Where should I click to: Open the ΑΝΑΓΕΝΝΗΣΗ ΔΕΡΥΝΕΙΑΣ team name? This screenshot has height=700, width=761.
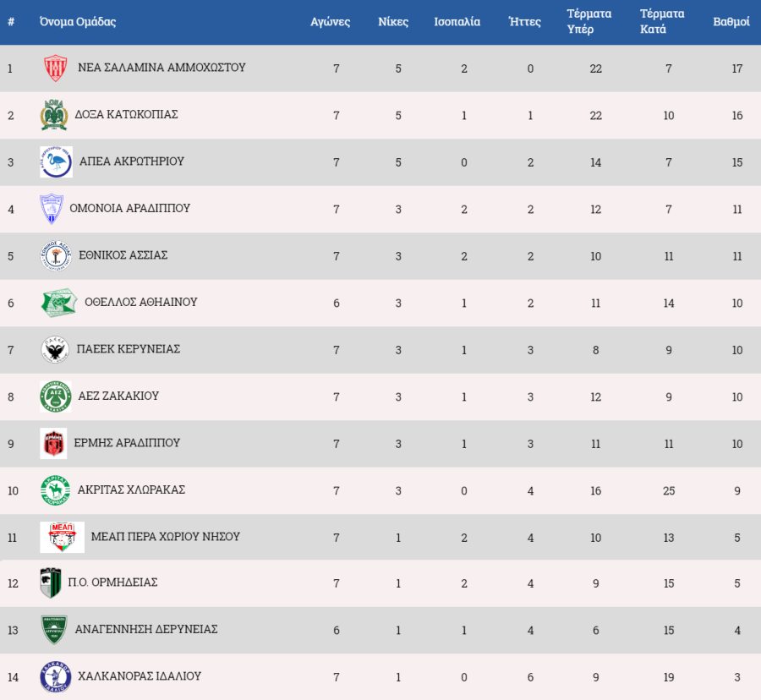[146, 629]
